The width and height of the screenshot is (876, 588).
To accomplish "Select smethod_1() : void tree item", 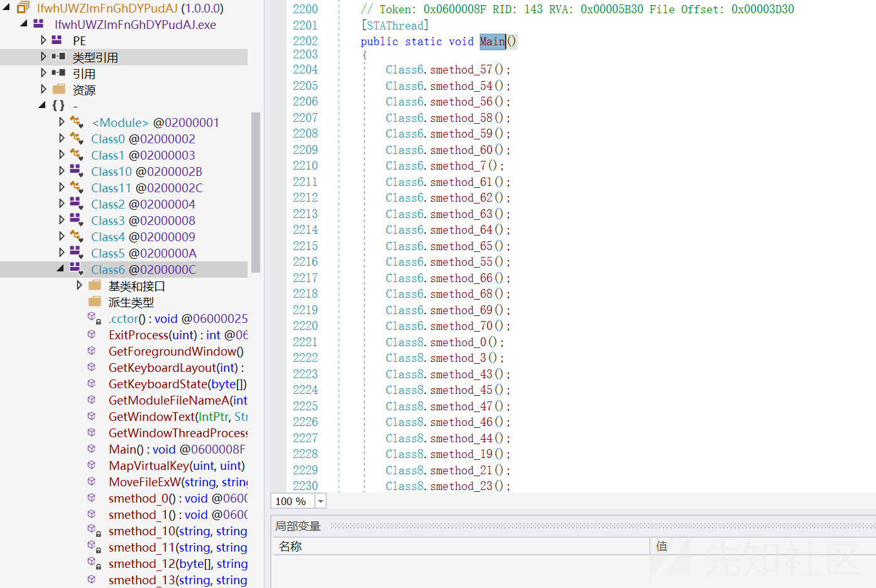I will (x=178, y=514).
